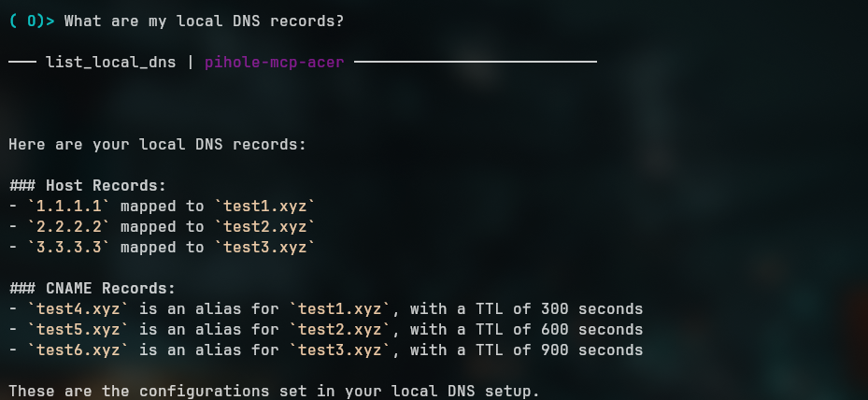Click test3.xyz in the Host Records list

[x=263, y=248]
